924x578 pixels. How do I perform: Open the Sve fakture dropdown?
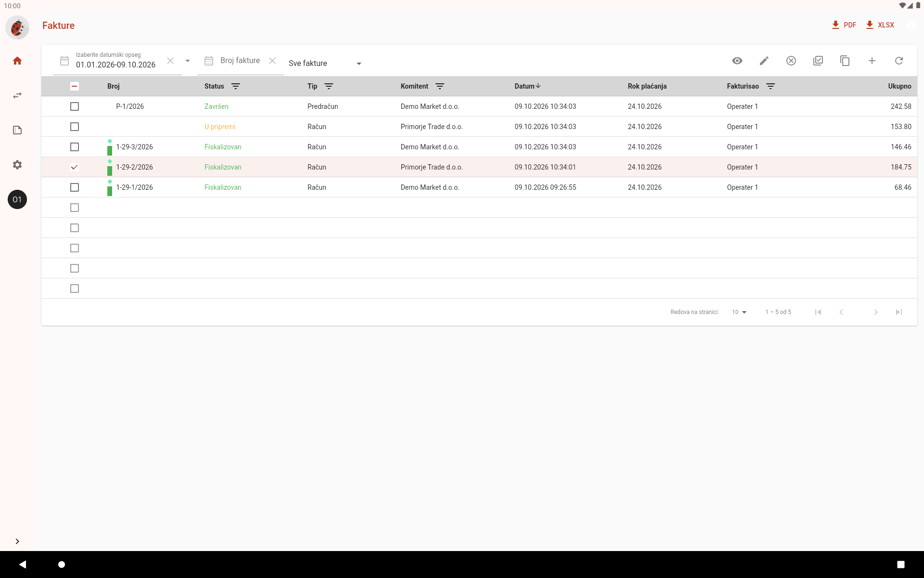pyautogui.click(x=325, y=64)
